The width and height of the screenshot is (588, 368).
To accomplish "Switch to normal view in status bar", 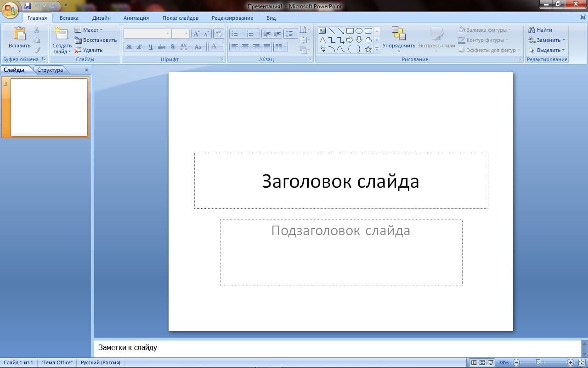I will 474,362.
